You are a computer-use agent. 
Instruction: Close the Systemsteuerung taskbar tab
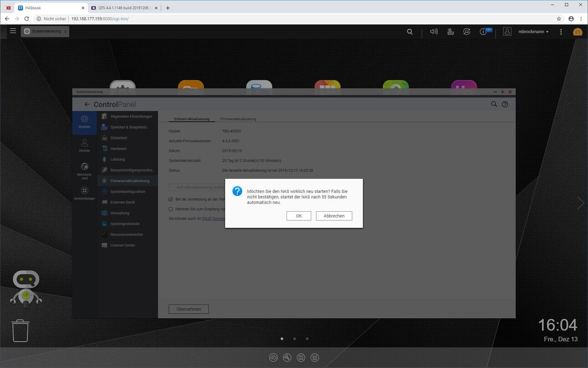pyautogui.click(x=65, y=31)
